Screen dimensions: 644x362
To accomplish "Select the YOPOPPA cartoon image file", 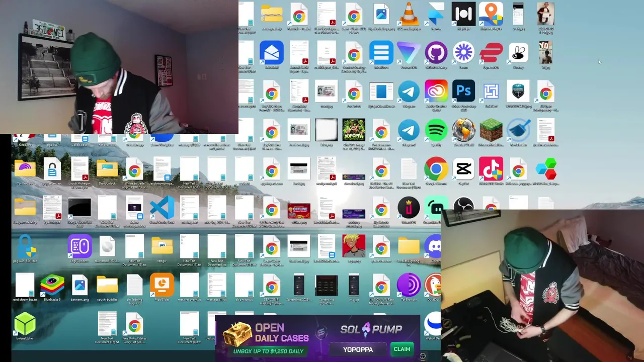I will tap(354, 130).
